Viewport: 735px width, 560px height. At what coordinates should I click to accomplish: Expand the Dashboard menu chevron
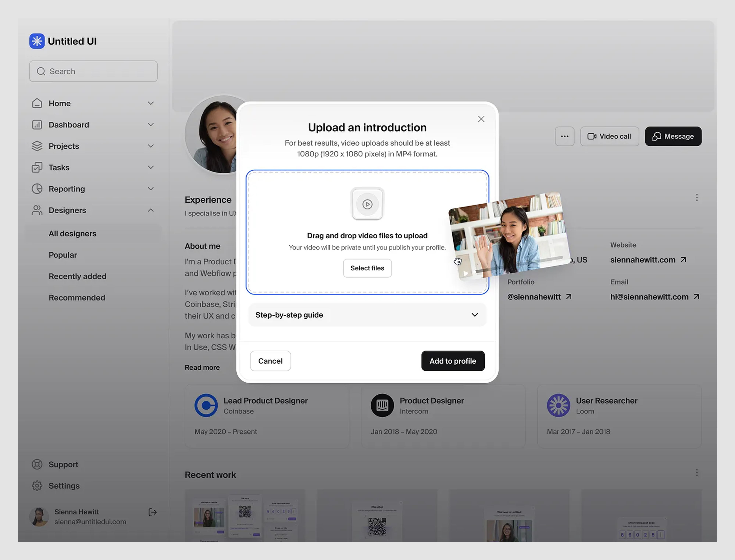coord(151,125)
